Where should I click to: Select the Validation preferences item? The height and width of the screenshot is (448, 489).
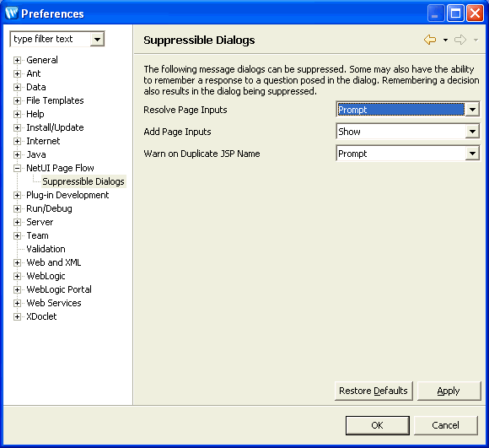point(46,249)
